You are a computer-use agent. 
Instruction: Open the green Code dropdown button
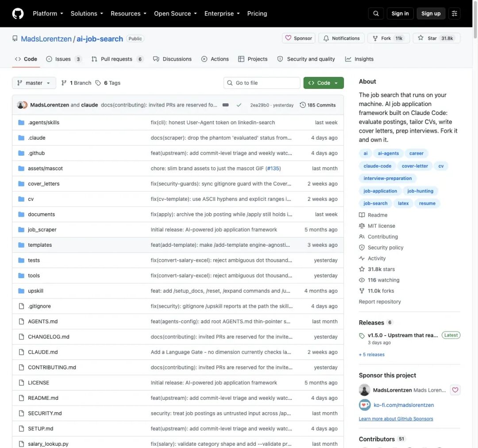coord(324,83)
